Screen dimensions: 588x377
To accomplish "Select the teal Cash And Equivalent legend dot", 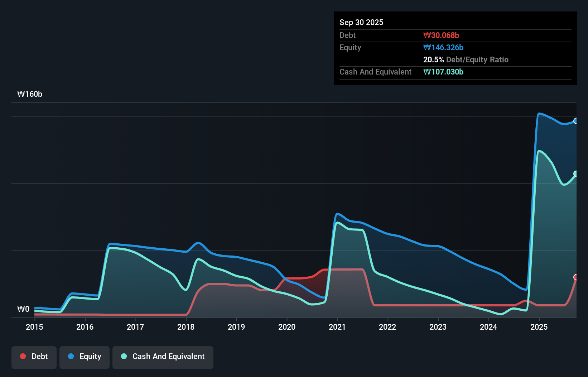I will click(x=124, y=356).
